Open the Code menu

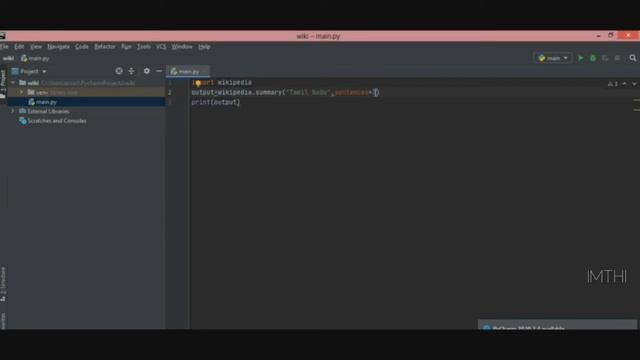(x=82, y=47)
